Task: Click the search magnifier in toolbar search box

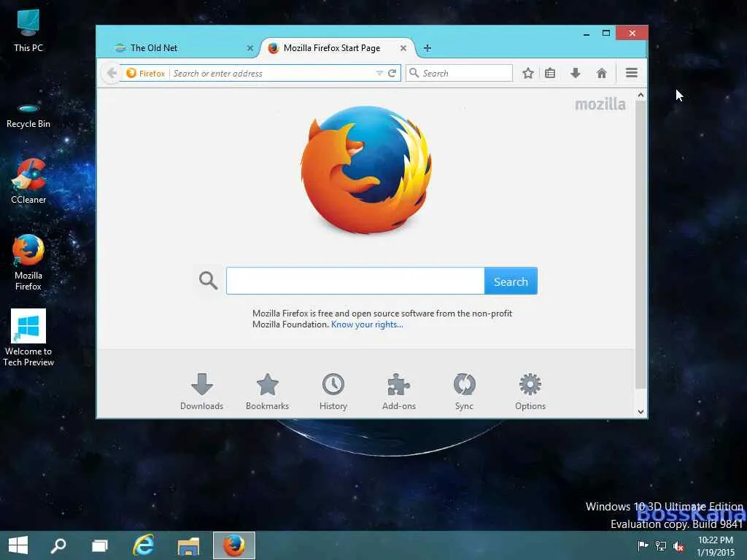Action: click(x=414, y=73)
